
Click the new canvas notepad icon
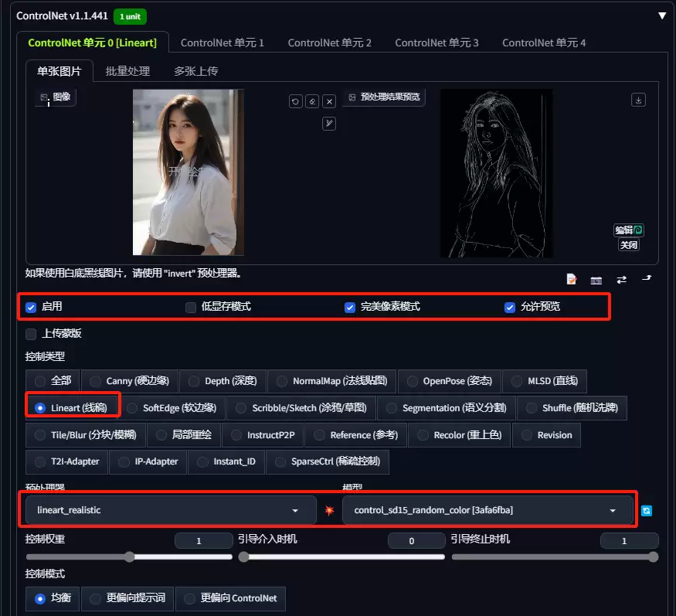click(x=571, y=280)
